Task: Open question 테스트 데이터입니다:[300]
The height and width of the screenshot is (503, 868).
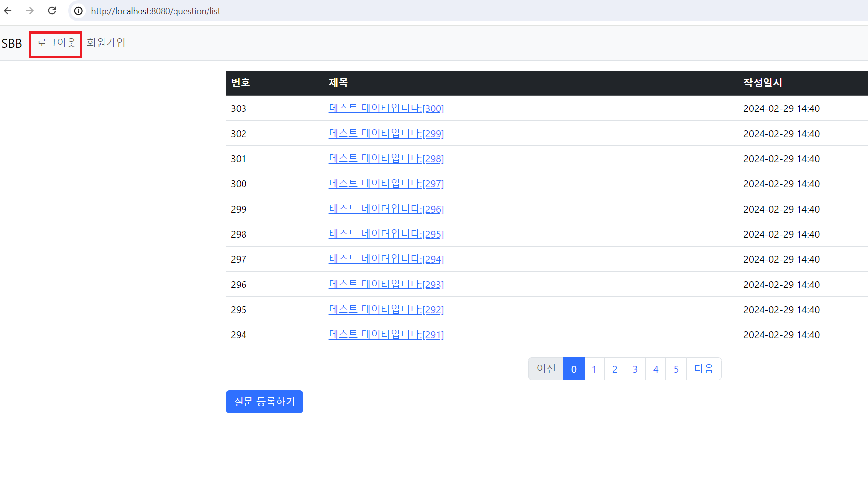Action: (386, 108)
